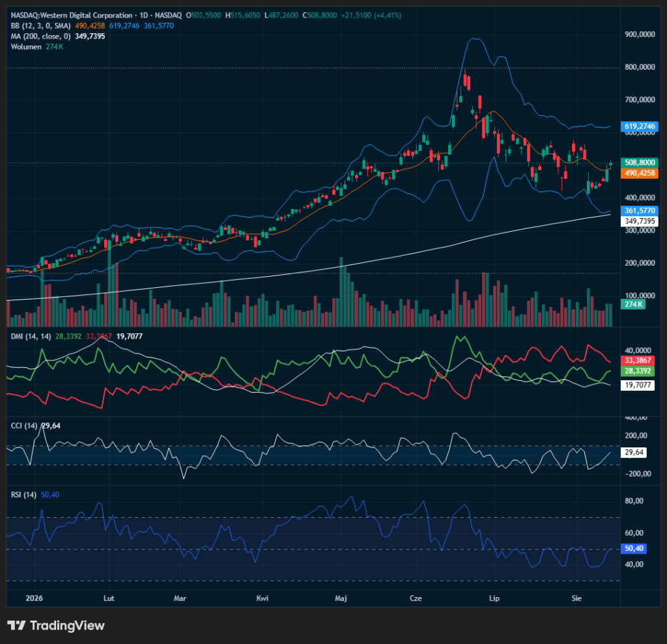Click the Lut label on time axis
The image size is (667, 644).
tap(109, 598)
